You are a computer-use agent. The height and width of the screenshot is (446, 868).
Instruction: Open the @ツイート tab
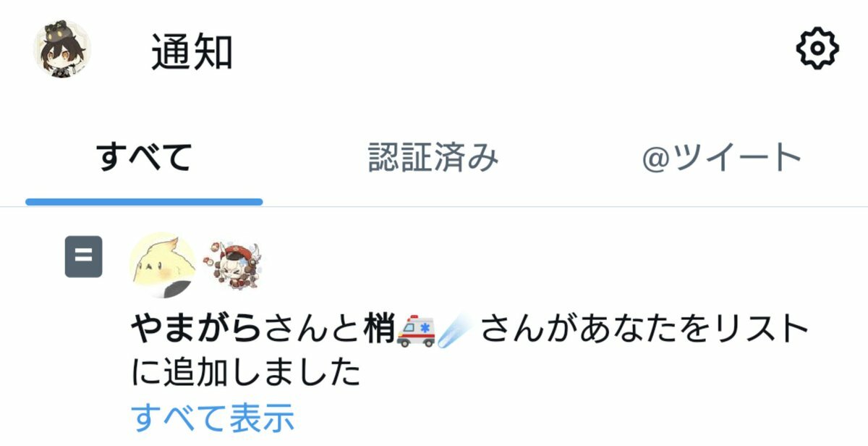722,157
